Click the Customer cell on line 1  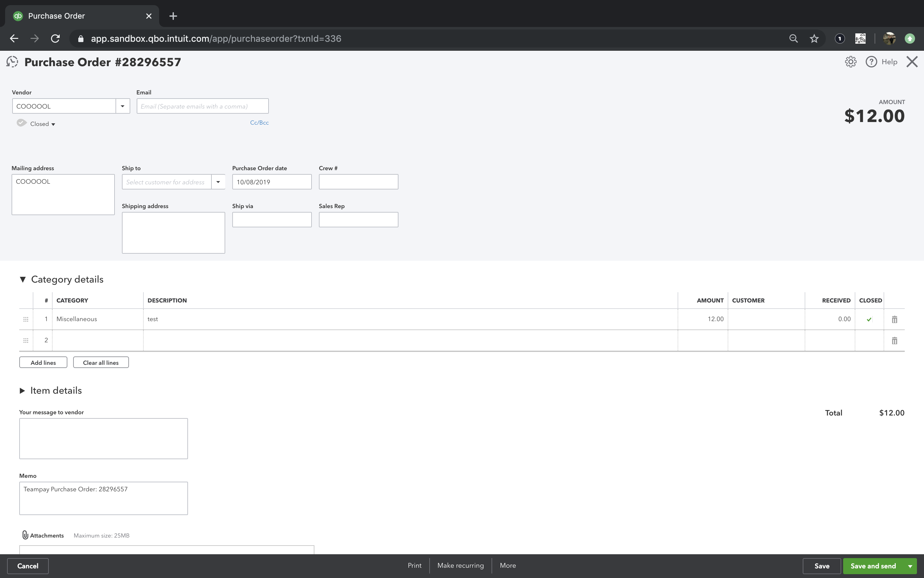click(x=766, y=319)
